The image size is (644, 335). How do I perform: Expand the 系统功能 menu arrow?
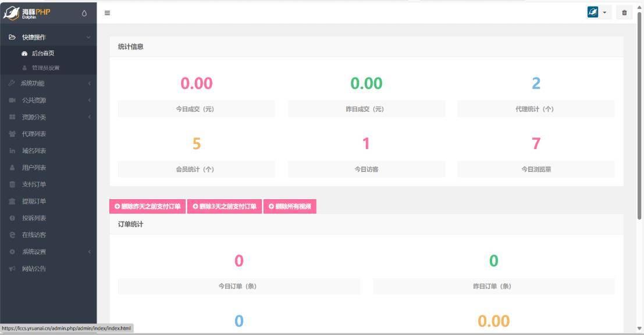click(x=89, y=83)
